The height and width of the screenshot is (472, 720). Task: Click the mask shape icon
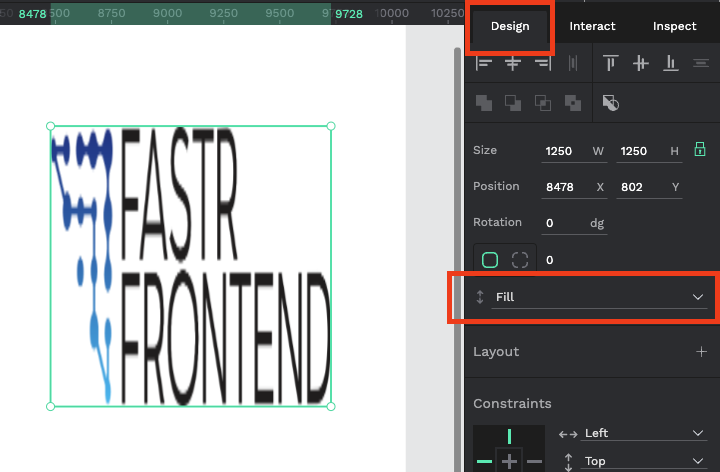[x=610, y=103]
